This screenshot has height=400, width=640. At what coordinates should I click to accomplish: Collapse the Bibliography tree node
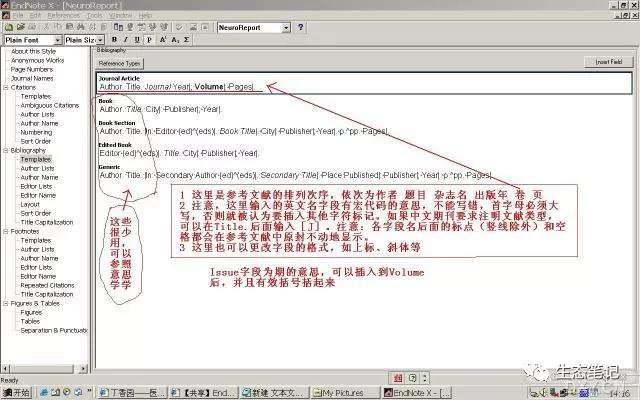(x=6, y=150)
